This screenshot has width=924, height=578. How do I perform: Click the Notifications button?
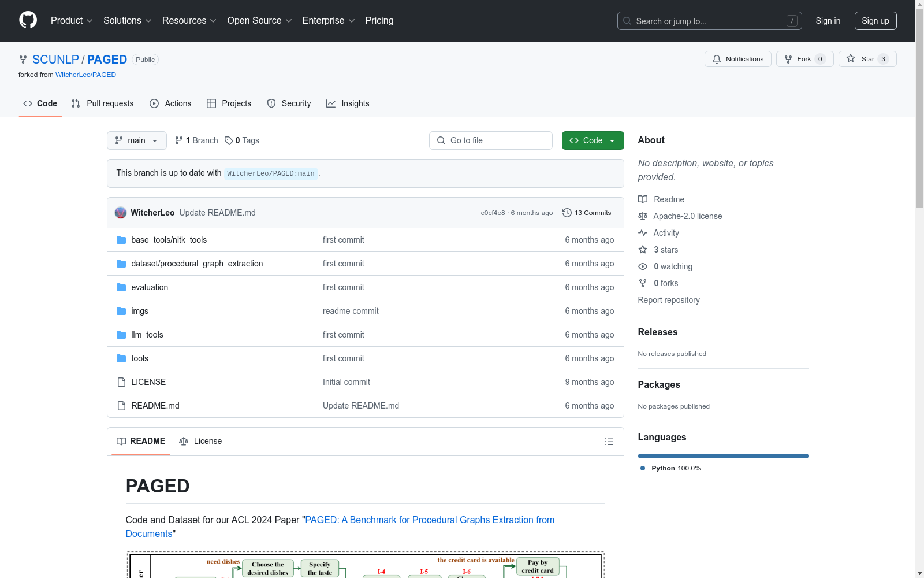pos(738,59)
